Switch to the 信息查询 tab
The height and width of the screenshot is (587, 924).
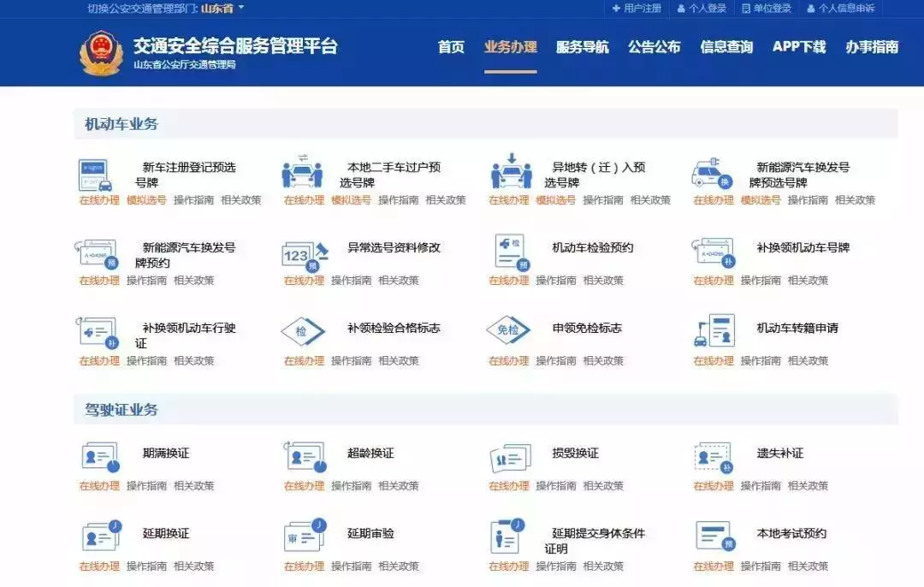pyautogui.click(x=726, y=48)
